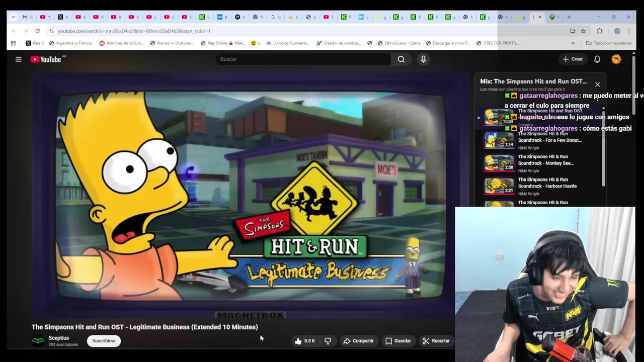Reload the page in Chrome

pos(37,31)
